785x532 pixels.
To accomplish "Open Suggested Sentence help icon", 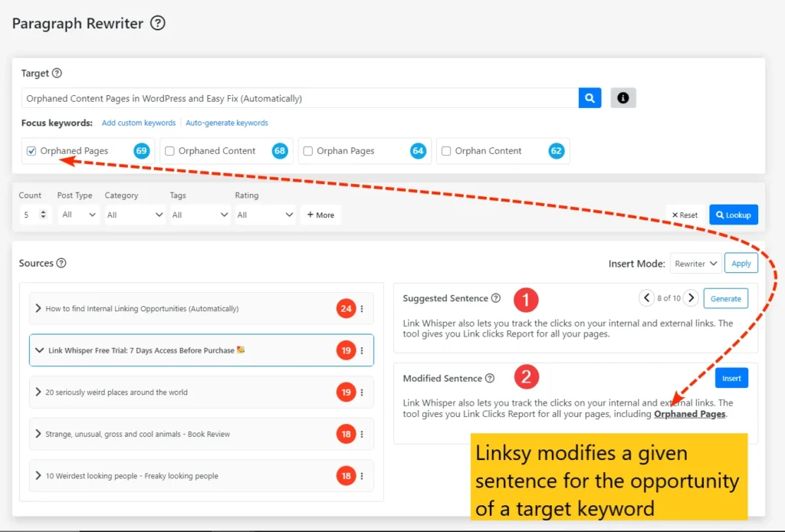I will (496, 298).
